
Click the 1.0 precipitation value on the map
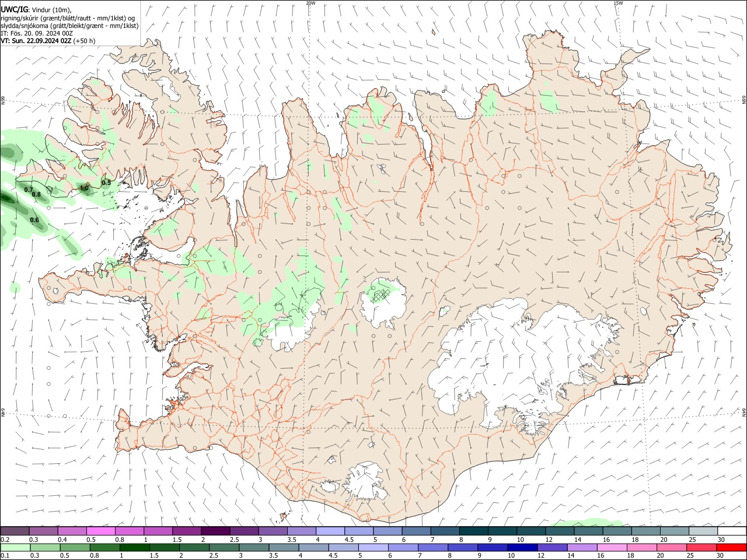pos(84,188)
